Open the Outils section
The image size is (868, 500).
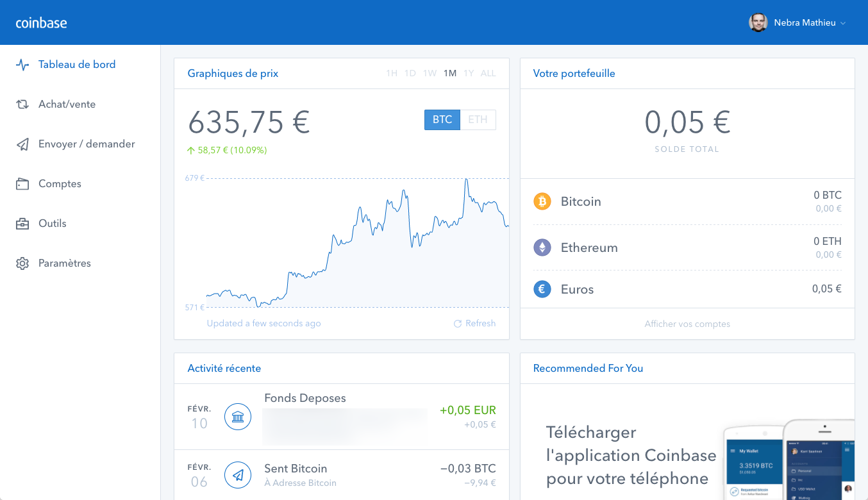53,224
